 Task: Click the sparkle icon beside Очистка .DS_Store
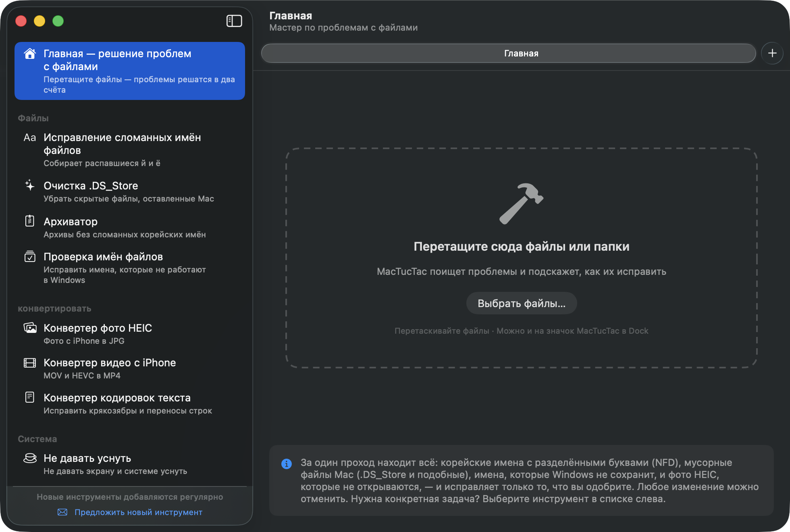point(30,185)
